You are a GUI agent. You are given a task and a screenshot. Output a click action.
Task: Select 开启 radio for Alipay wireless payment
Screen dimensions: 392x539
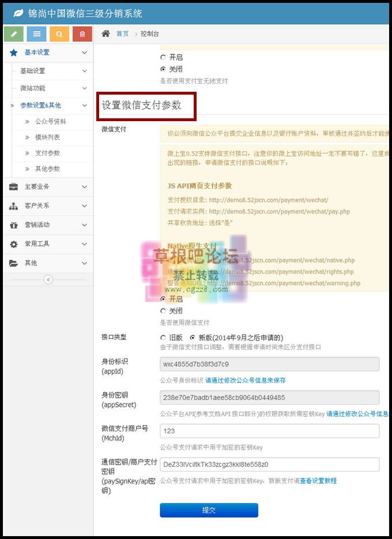[163, 57]
